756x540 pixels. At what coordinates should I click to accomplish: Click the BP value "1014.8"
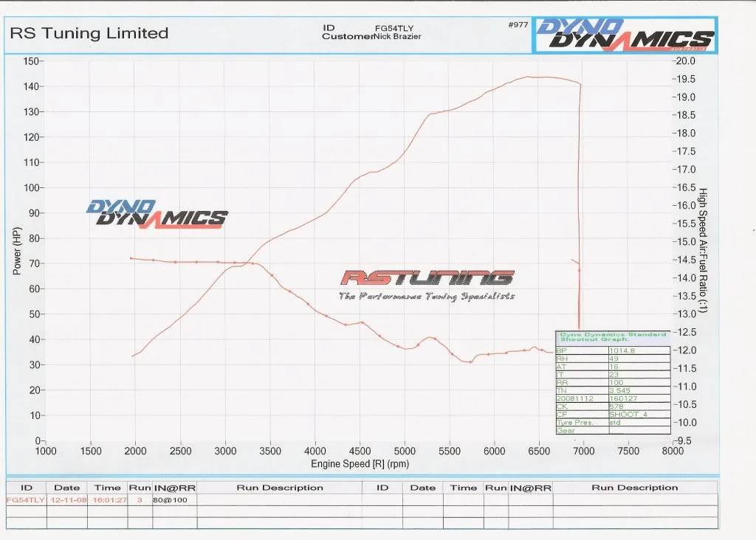coord(622,350)
